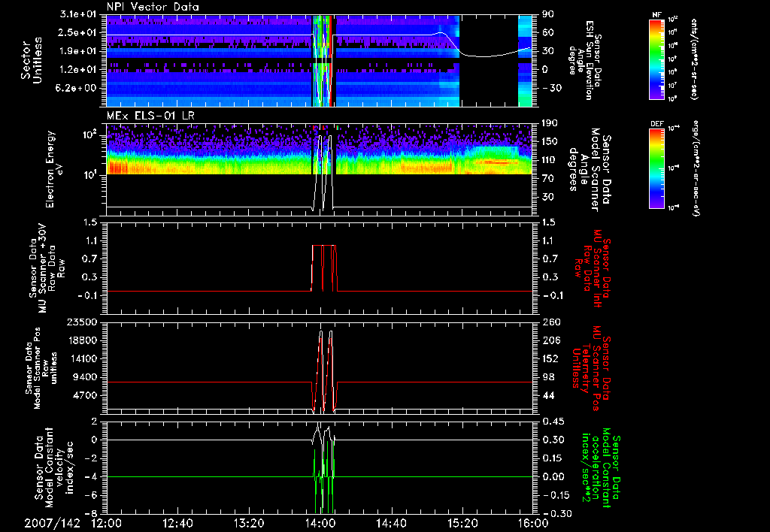Image resolution: width=770 pixels, height=532 pixels.
Task: Click the -6 velocity tick value
Action: [91, 495]
